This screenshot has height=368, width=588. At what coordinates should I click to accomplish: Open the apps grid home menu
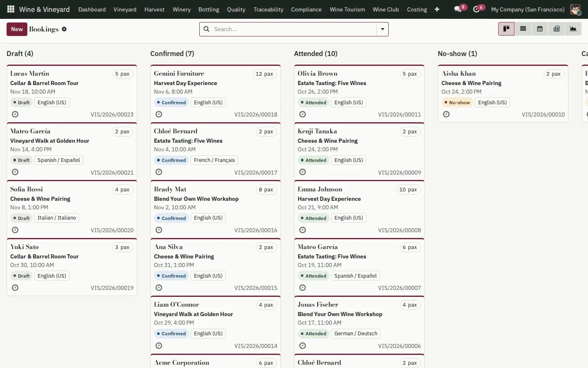(11, 9)
